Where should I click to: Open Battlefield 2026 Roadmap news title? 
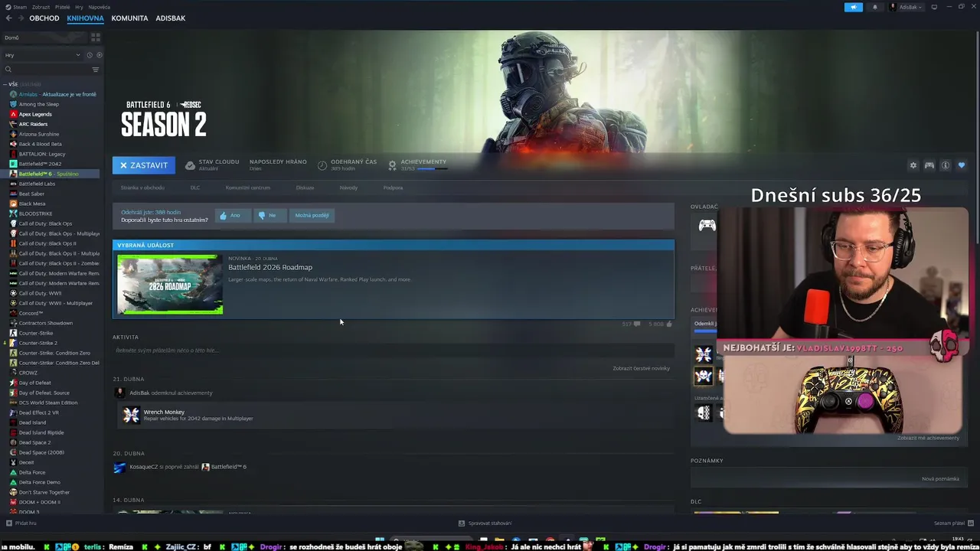pyautogui.click(x=270, y=267)
